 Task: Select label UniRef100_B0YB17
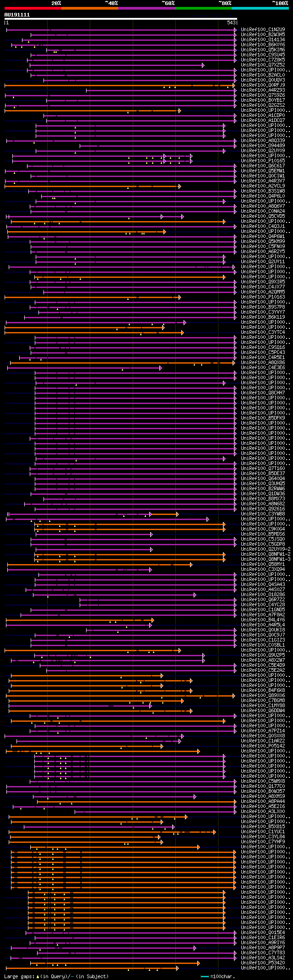[x=263, y=100]
